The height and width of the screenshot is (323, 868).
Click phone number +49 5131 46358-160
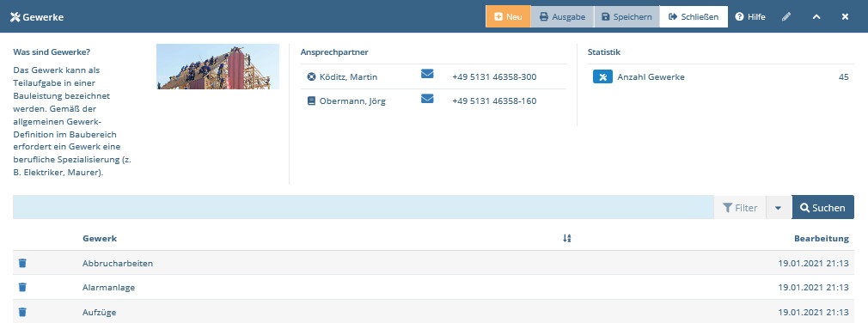[x=494, y=101]
